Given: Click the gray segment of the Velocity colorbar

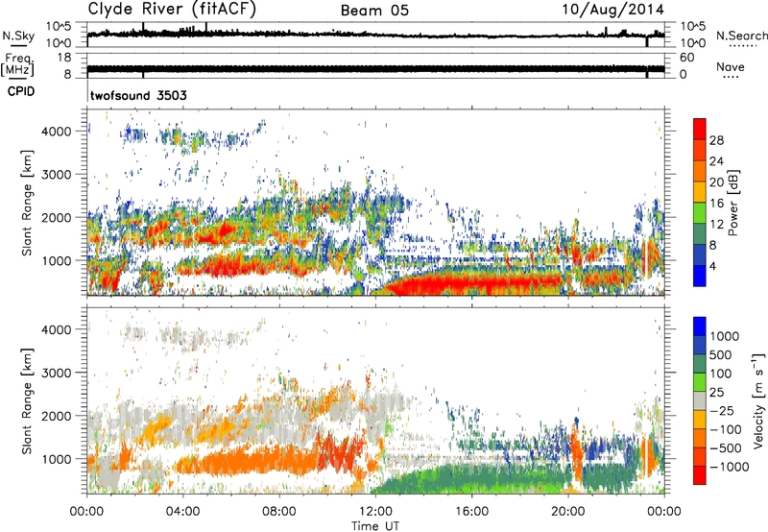Looking at the screenshot, I should 700,401.
